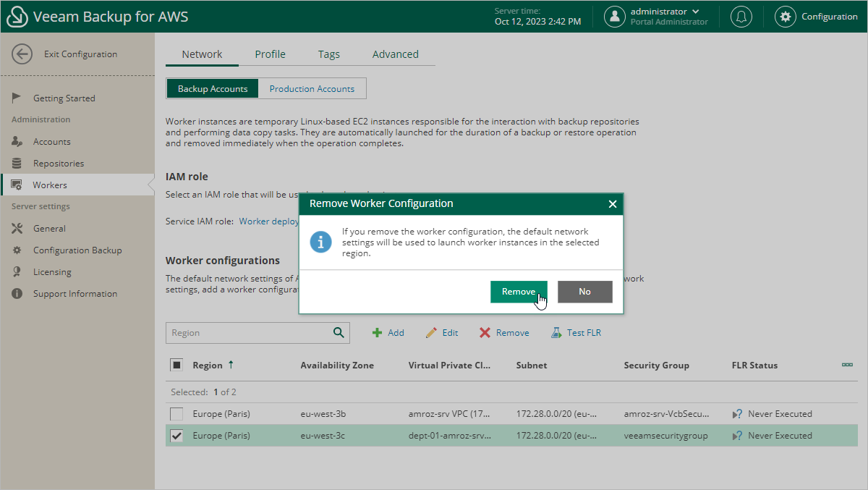
Task: Close the Remove Worker Configuration dialog
Action: (x=613, y=204)
